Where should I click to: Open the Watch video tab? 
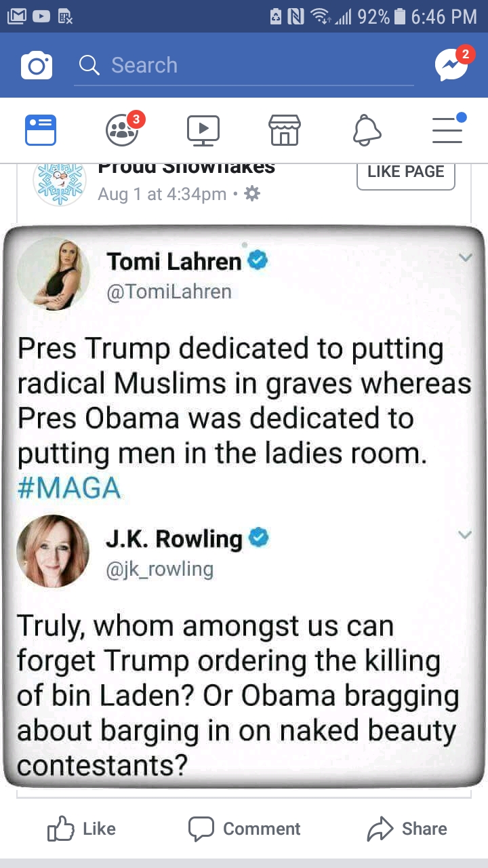(203, 130)
